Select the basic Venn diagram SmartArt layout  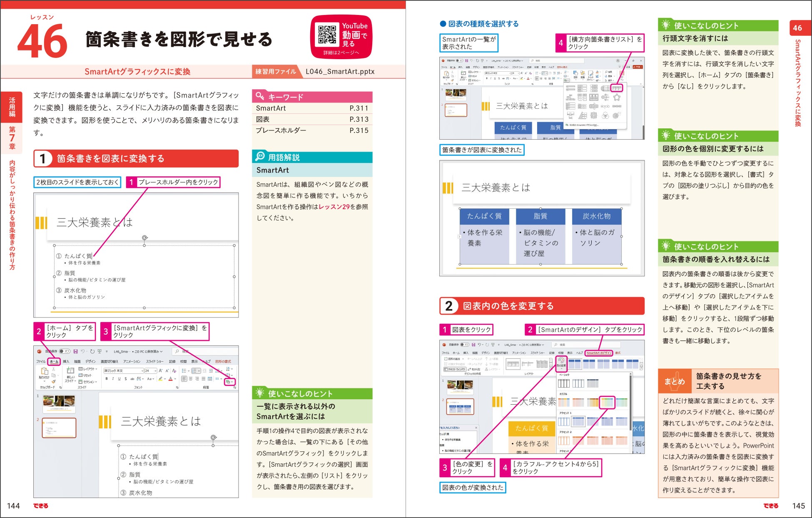pos(605,115)
